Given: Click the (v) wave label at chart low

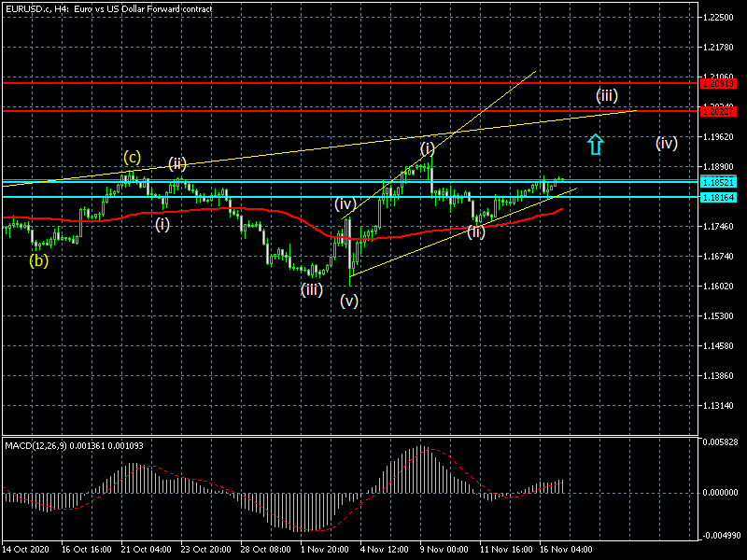Looking at the screenshot, I should tap(348, 301).
